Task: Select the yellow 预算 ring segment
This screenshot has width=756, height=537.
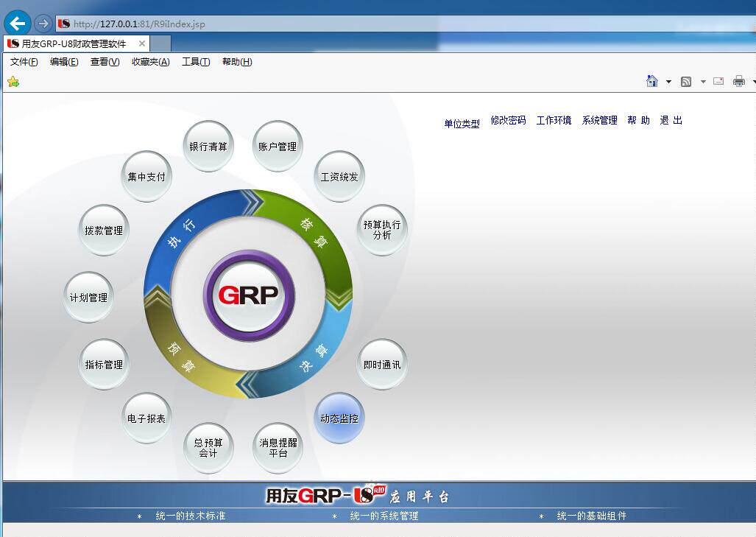Action: 183,358
